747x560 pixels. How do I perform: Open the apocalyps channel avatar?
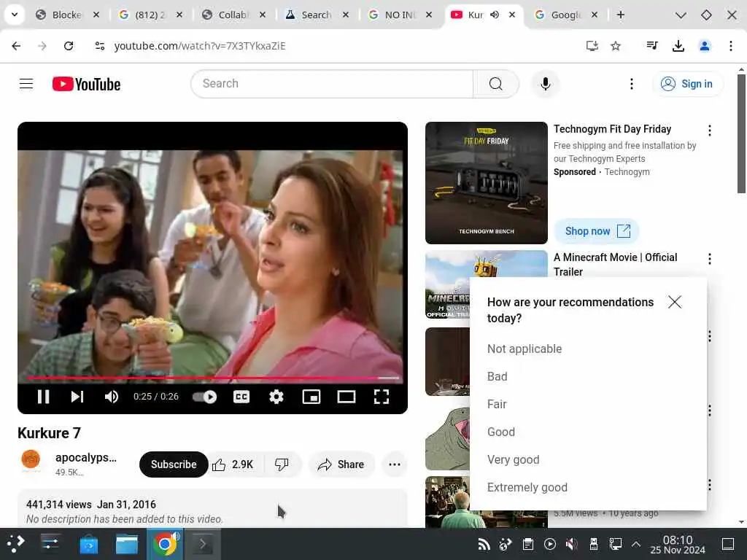tap(31, 459)
